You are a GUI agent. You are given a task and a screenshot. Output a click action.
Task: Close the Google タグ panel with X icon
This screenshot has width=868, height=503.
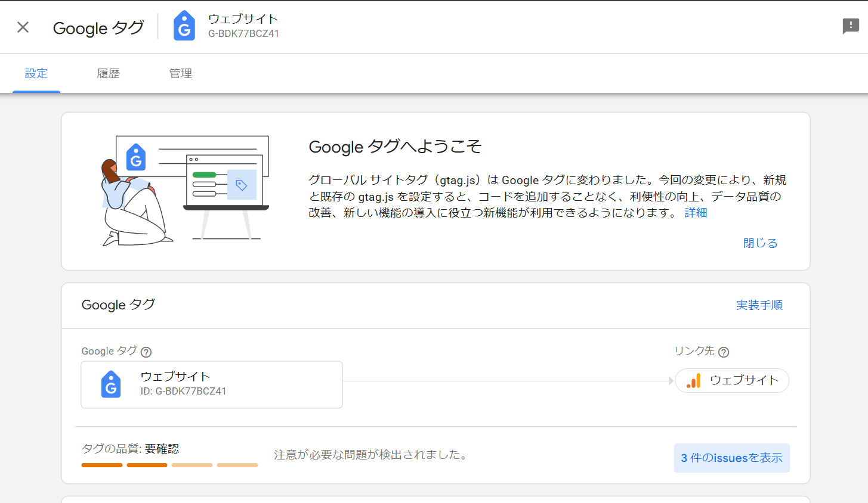tap(23, 27)
